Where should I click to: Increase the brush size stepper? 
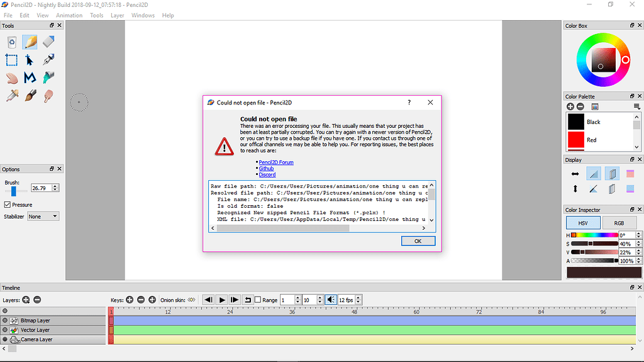pyautogui.click(x=55, y=186)
